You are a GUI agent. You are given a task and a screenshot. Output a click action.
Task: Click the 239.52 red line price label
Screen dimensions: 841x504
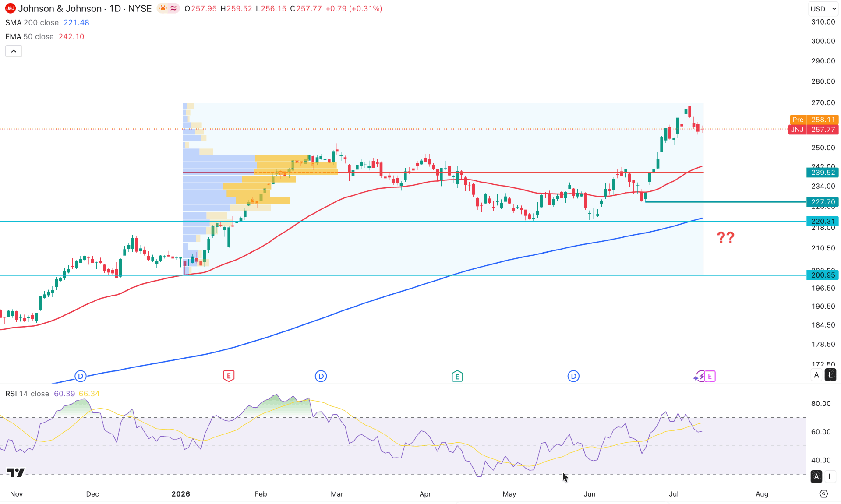point(823,173)
